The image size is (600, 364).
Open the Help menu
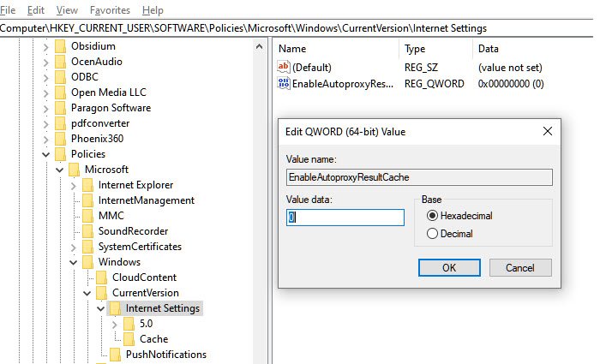[153, 10]
